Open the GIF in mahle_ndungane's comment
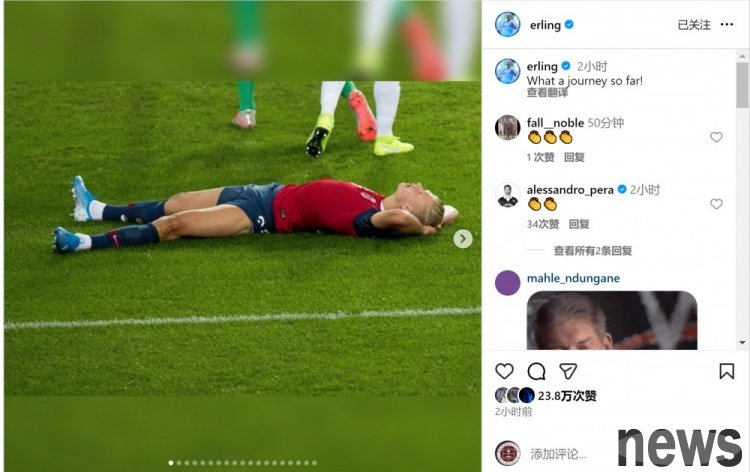Viewport: 750px width, 472px height. [x=611, y=320]
